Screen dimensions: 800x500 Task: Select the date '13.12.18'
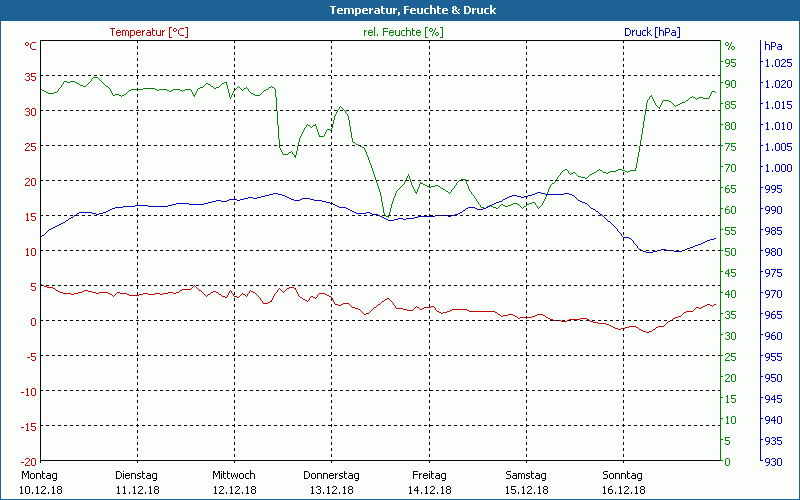tap(332, 490)
